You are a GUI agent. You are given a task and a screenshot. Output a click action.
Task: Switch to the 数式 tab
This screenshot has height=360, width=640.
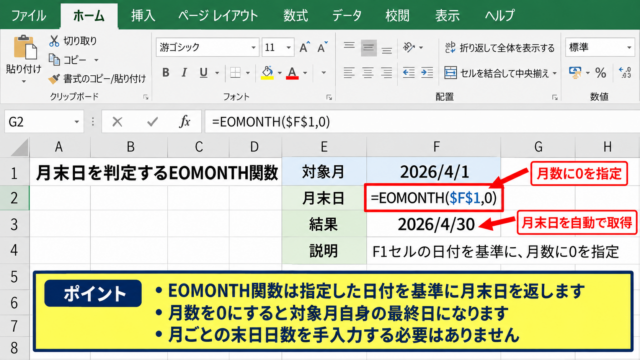coord(296,16)
